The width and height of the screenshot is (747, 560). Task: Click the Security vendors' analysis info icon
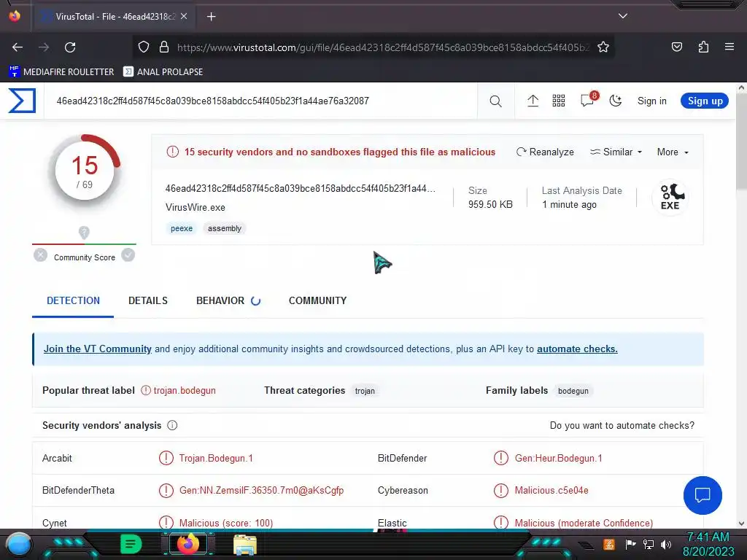(x=172, y=425)
